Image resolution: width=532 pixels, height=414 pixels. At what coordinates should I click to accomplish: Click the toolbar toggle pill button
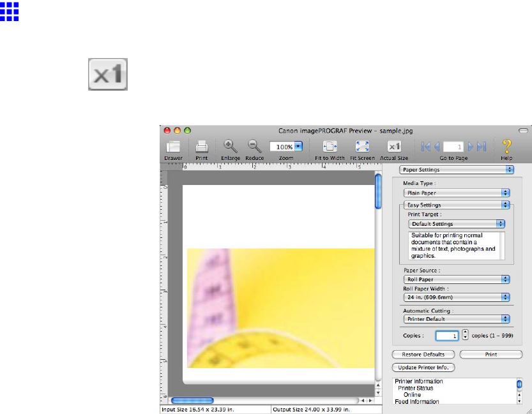(524, 130)
